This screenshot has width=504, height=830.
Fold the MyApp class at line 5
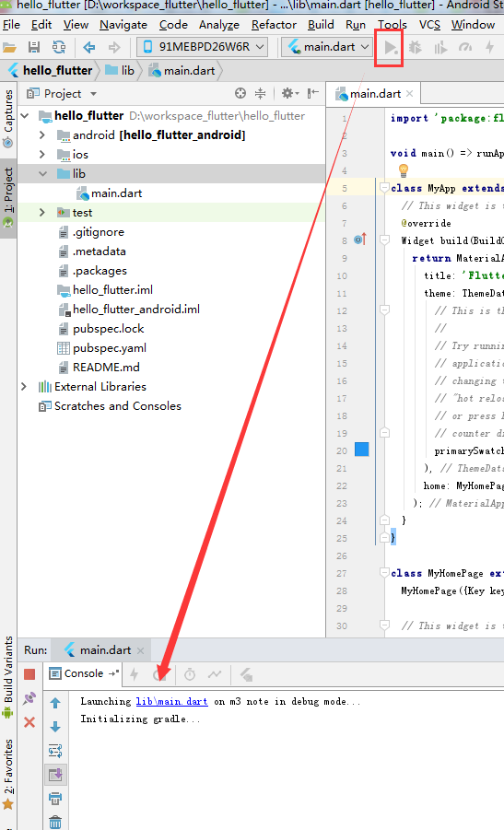[x=385, y=189]
